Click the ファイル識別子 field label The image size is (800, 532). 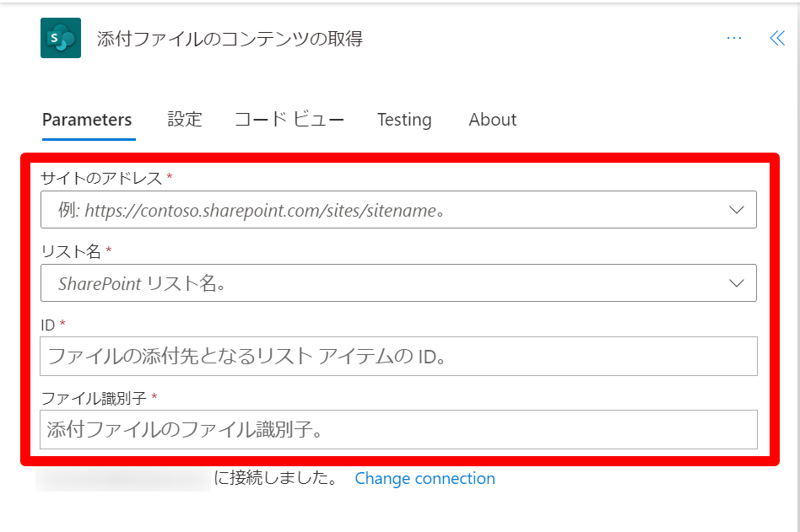coord(95,397)
